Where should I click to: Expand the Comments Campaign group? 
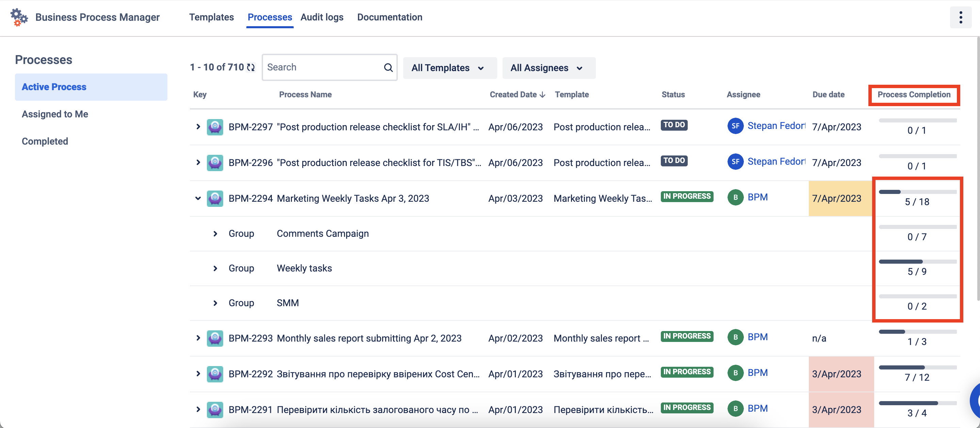[215, 234]
